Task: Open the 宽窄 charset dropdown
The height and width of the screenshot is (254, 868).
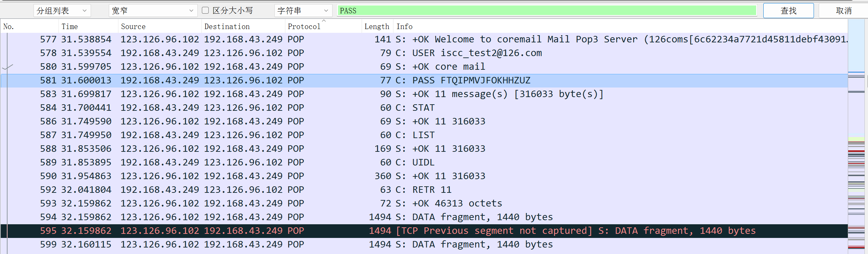Action: click(153, 11)
